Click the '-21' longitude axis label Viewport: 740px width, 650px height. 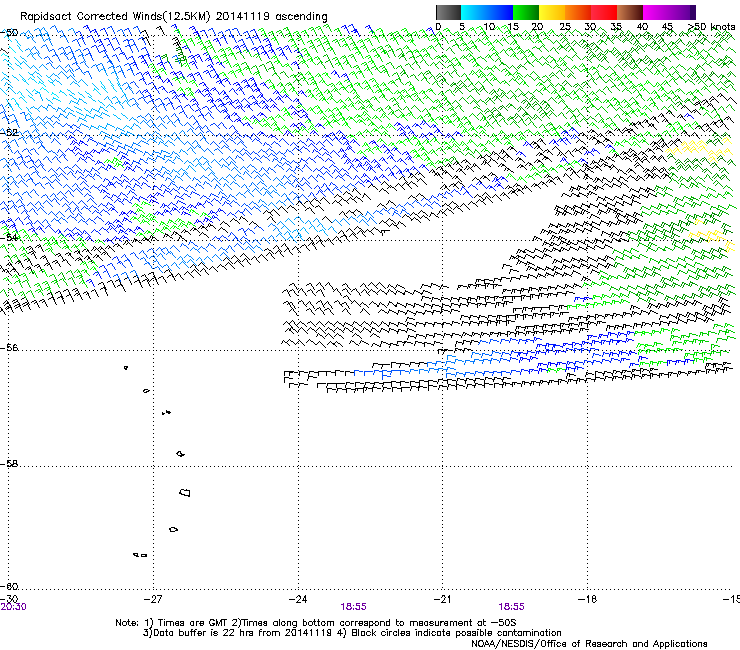tap(442, 599)
